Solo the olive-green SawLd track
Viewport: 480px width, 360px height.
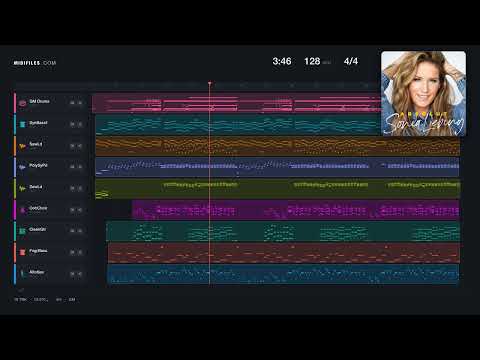coord(80,188)
